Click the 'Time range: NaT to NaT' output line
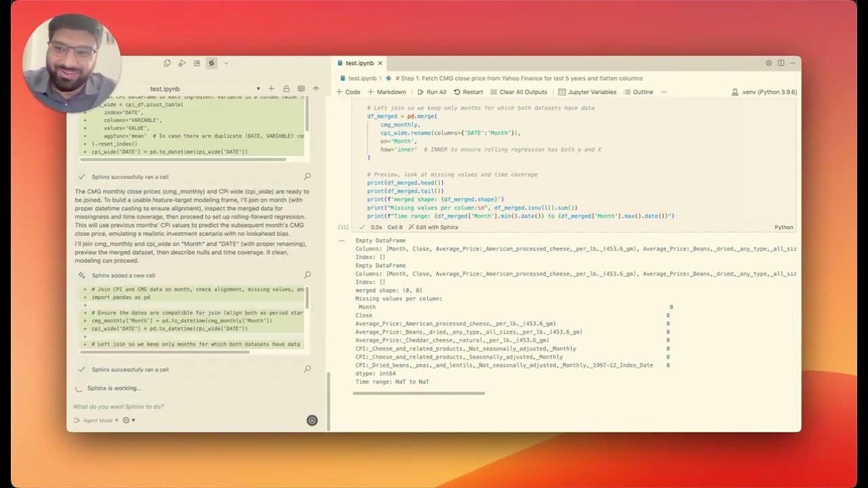The width and height of the screenshot is (868, 488). [392, 382]
